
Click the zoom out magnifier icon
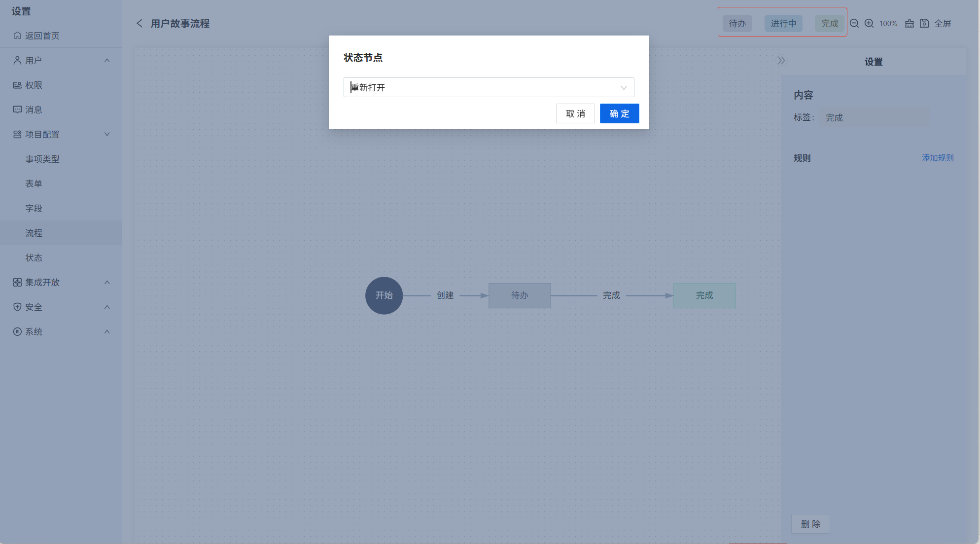coord(854,23)
